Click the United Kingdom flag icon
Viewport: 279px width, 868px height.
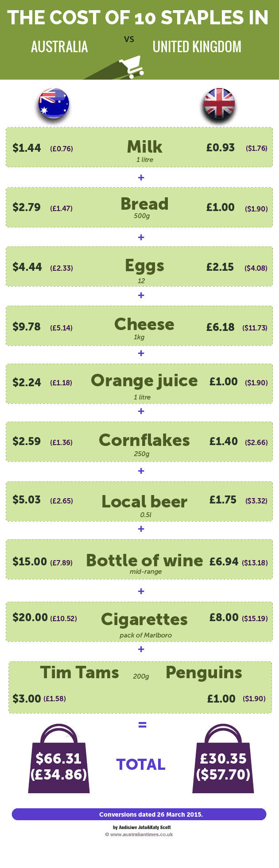pos(219,104)
